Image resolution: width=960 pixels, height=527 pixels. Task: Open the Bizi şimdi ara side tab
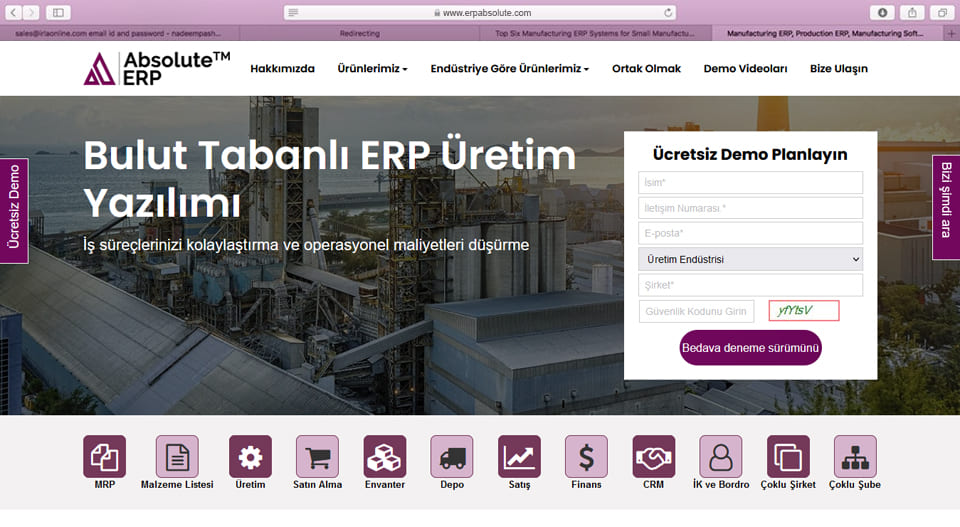[x=946, y=207]
